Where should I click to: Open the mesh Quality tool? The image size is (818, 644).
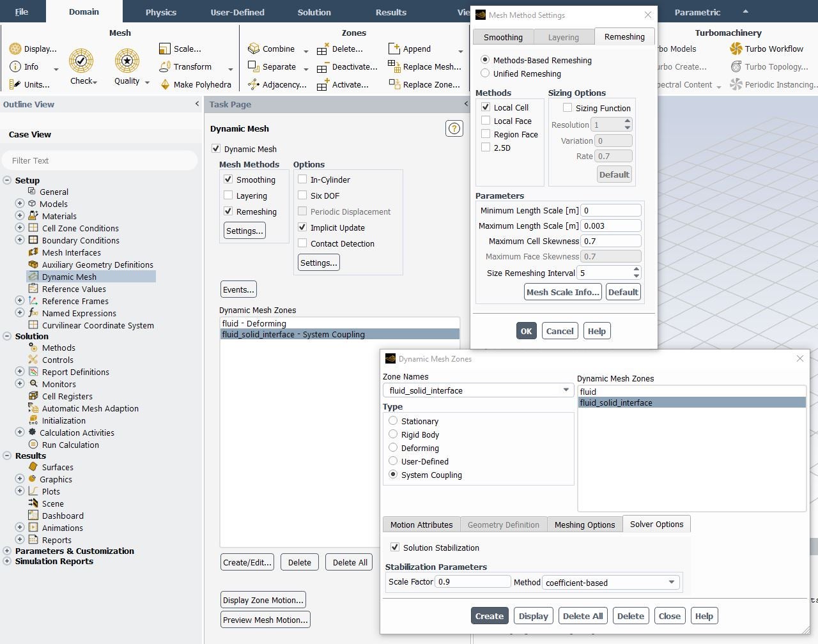[x=127, y=61]
